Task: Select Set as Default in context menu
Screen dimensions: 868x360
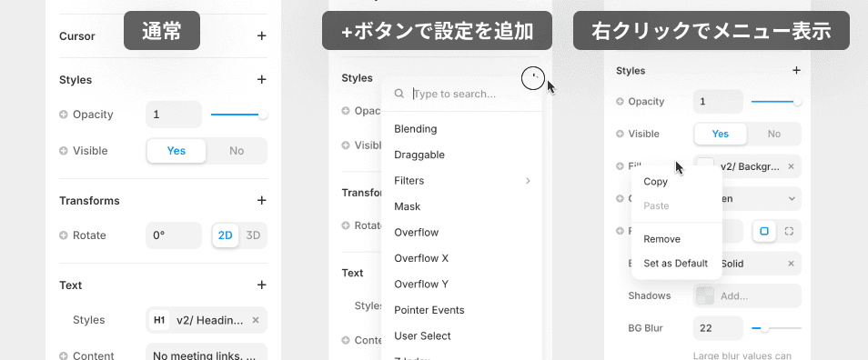Action: [x=676, y=264]
